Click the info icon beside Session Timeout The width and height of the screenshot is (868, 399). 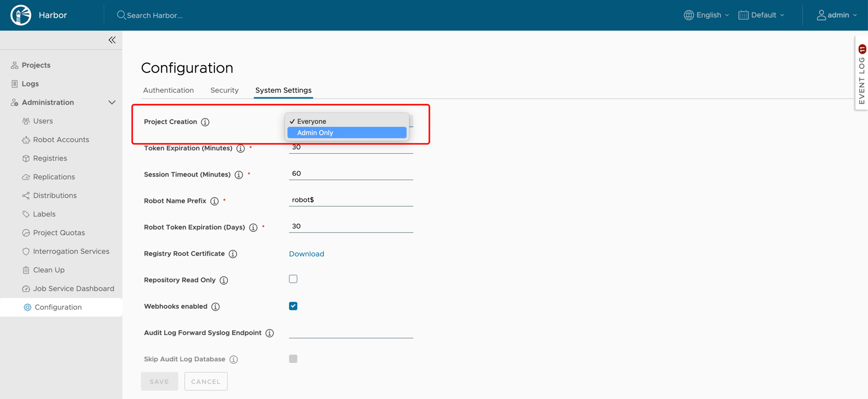point(239,175)
